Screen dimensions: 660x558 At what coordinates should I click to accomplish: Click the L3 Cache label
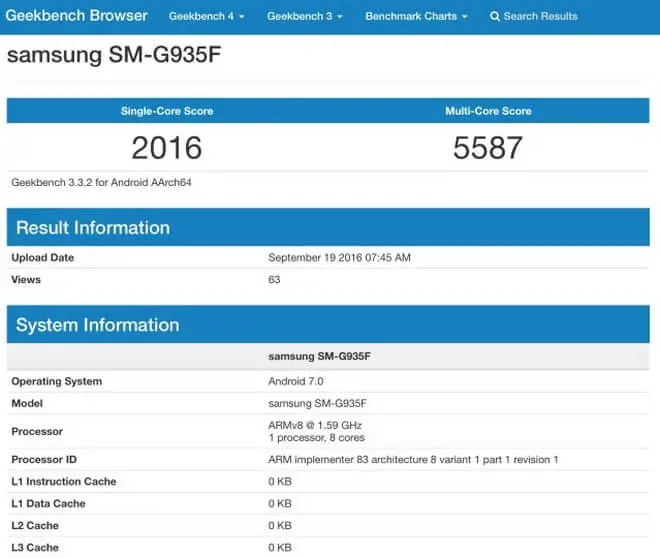(35, 547)
